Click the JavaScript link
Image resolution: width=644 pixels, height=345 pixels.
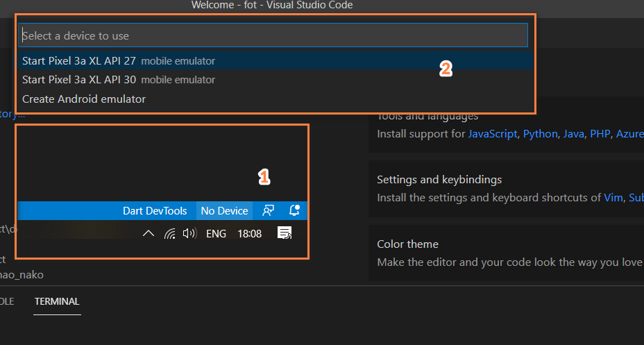coord(493,133)
